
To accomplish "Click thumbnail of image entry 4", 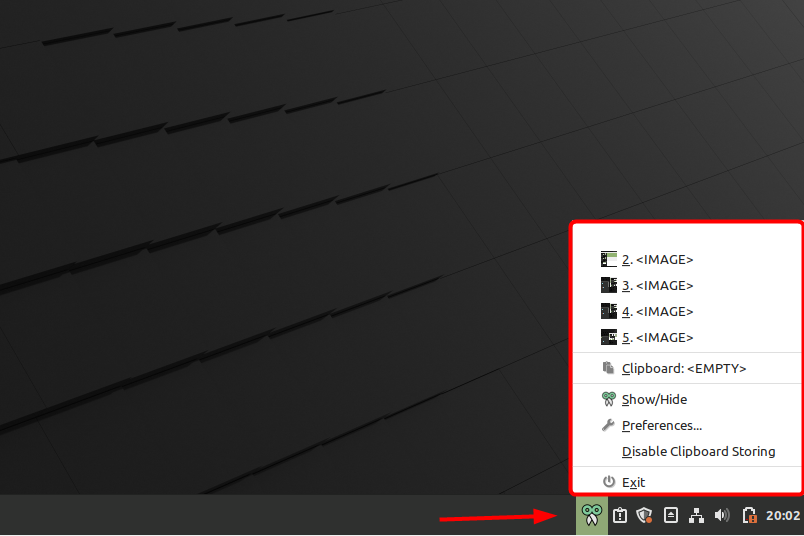I will pos(609,311).
